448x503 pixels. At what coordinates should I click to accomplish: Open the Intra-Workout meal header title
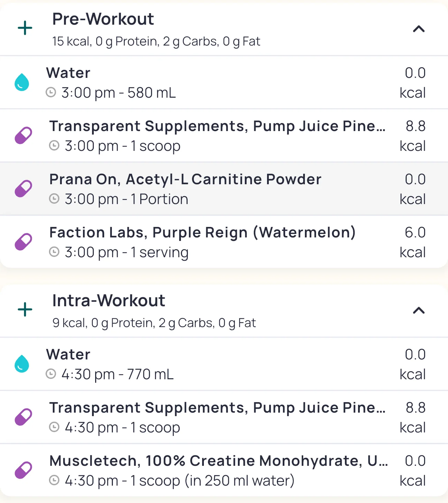click(x=109, y=301)
